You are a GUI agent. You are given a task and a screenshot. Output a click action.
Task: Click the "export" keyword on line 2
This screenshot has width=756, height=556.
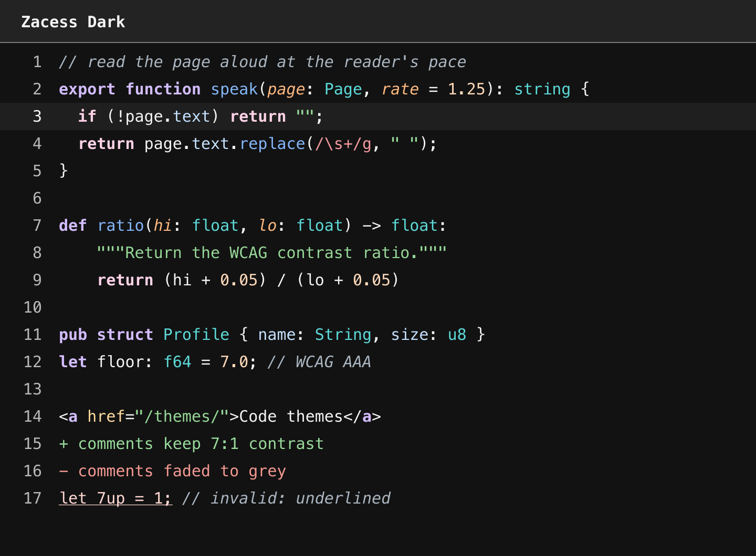click(87, 89)
